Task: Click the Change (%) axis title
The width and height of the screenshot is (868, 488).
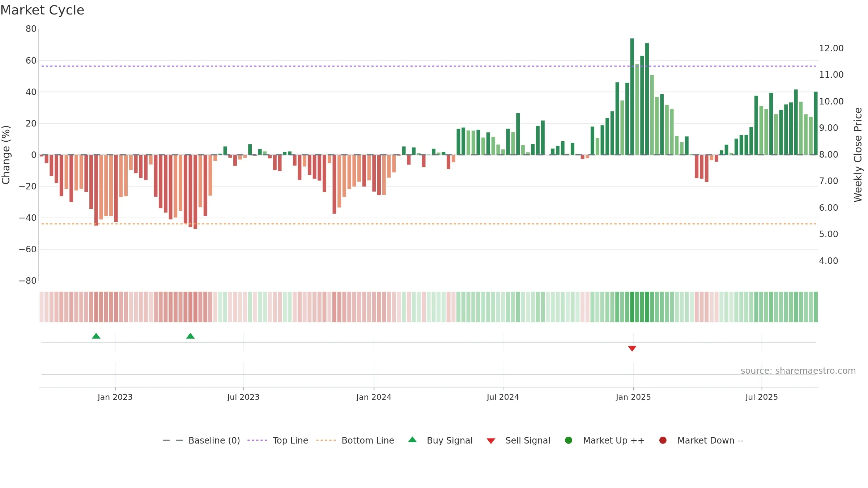Action: pos(6,155)
